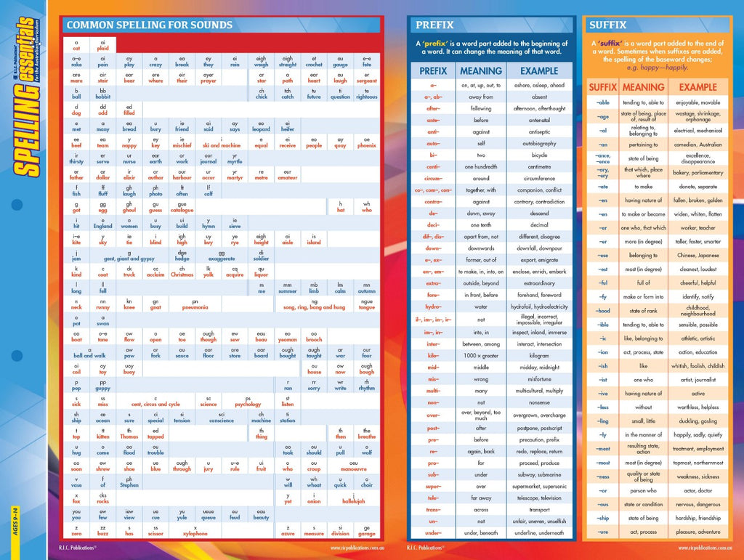Select the word 'England' in the spelling chart
Image resolution: width=744 pixels, height=560 pixels.
pos(103,226)
